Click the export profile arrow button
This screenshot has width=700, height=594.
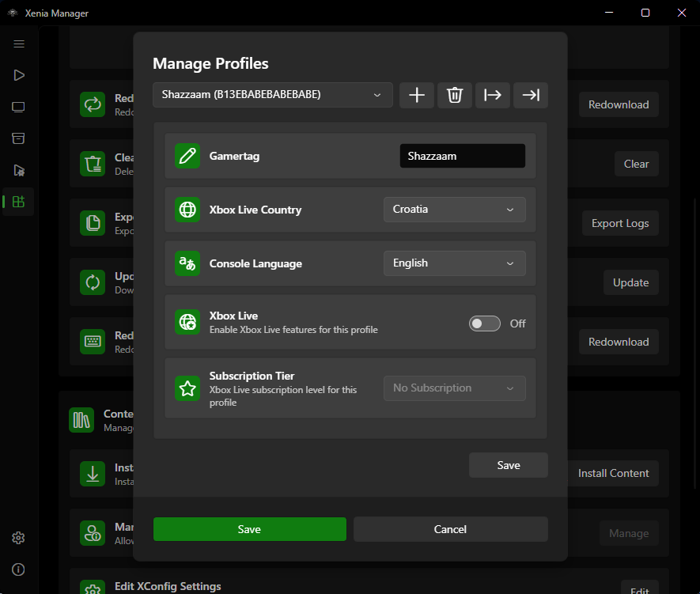tap(493, 95)
